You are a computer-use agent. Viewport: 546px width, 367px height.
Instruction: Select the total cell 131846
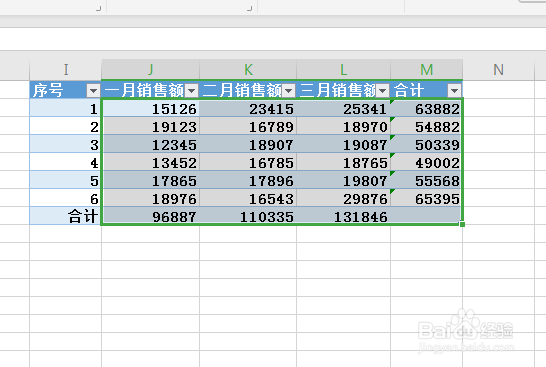343,216
